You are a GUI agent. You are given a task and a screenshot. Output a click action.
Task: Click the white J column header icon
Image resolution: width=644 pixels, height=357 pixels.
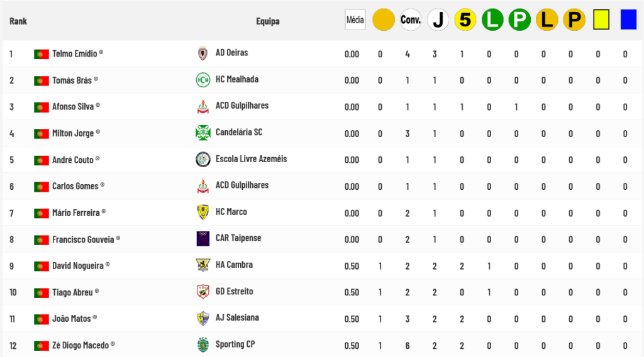coord(438,20)
